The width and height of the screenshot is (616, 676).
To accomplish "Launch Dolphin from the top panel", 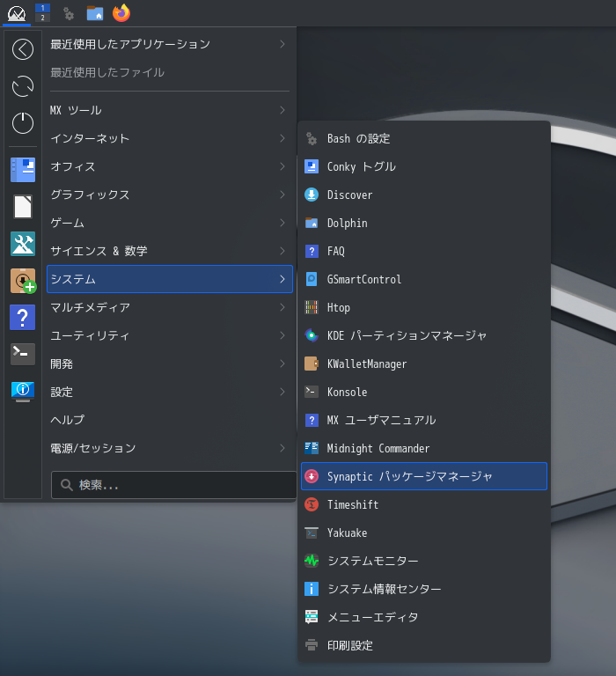I will tap(95, 13).
